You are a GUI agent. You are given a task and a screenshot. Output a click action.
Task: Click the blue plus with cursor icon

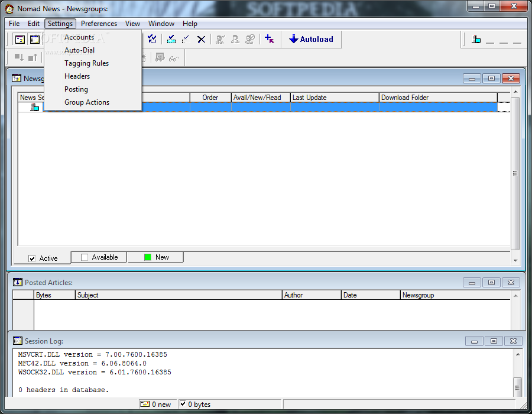click(270, 39)
